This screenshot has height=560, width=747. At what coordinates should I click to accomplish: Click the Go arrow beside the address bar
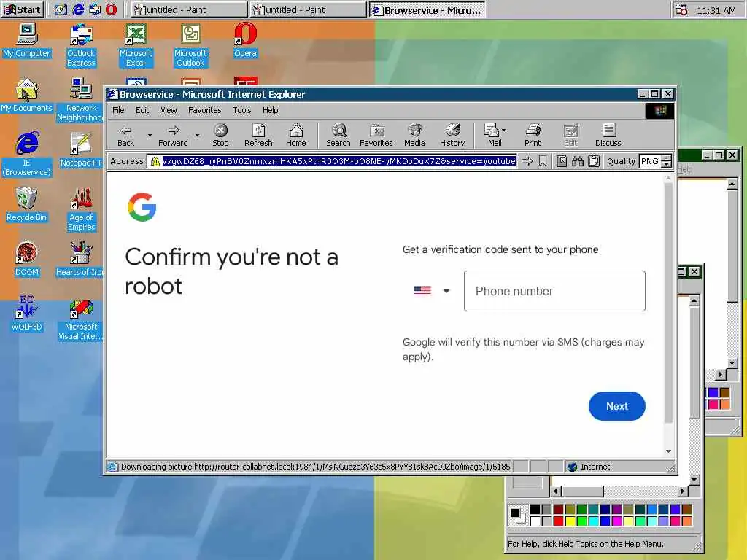tap(527, 161)
